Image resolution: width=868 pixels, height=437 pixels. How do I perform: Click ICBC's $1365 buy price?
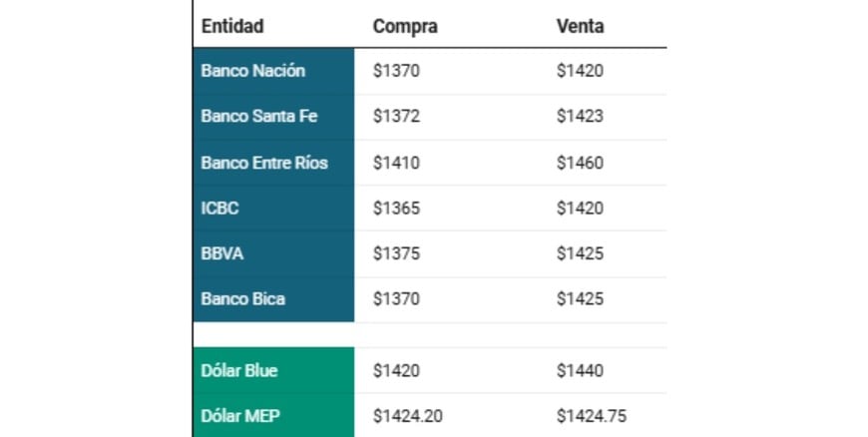coord(396,208)
